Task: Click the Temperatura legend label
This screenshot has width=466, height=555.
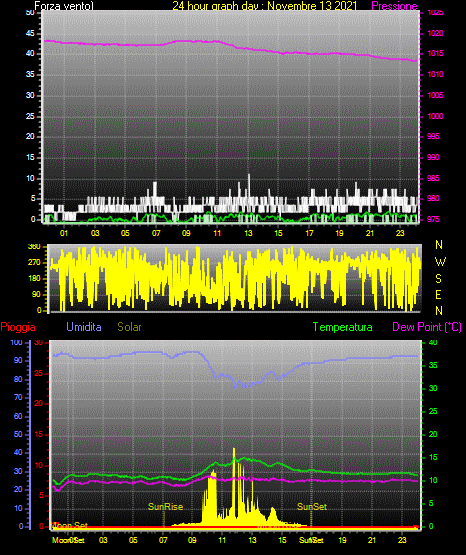Action: point(343,327)
